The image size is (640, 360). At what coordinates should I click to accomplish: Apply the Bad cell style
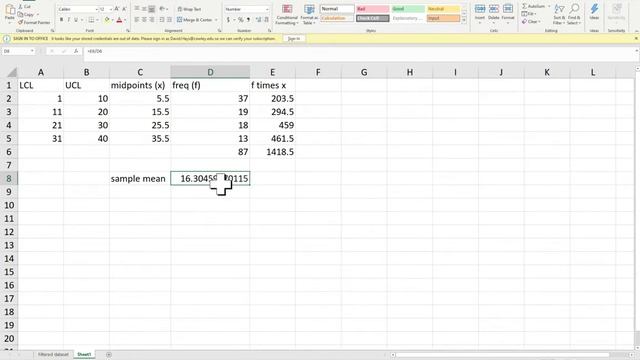click(x=372, y=9)
